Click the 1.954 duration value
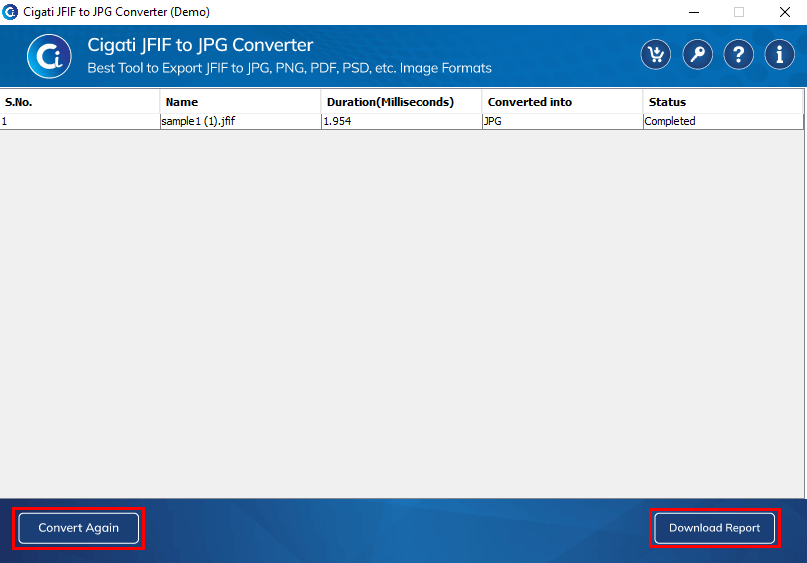The height and width of the screenshot is (563, 807). (401, 121)
